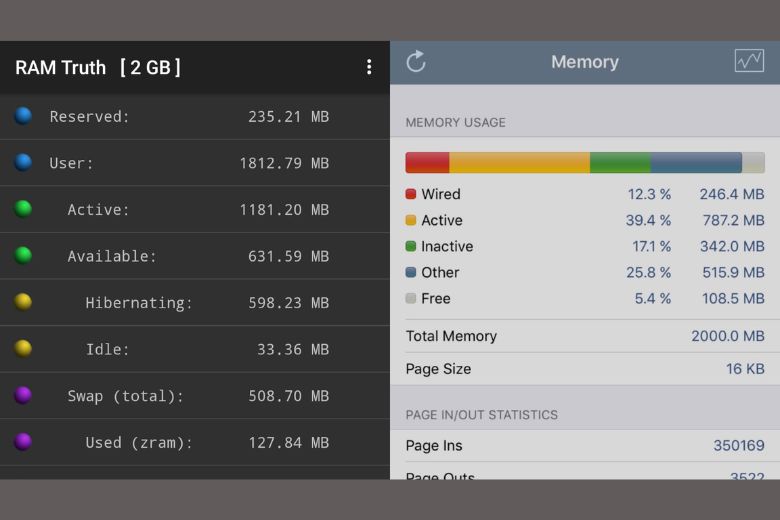Click the blue ball icon beside Reserved
The image size is (780, 520).
23,115
